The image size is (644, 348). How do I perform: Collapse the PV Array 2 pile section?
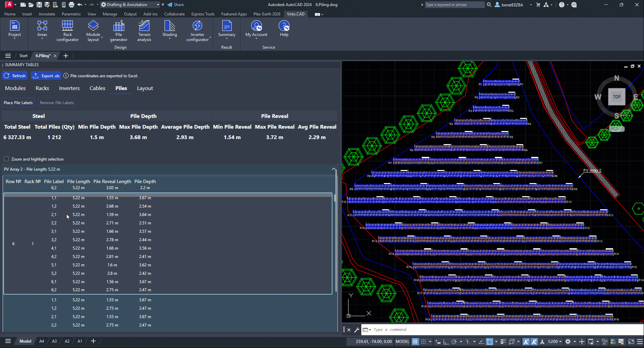point(334,169)
